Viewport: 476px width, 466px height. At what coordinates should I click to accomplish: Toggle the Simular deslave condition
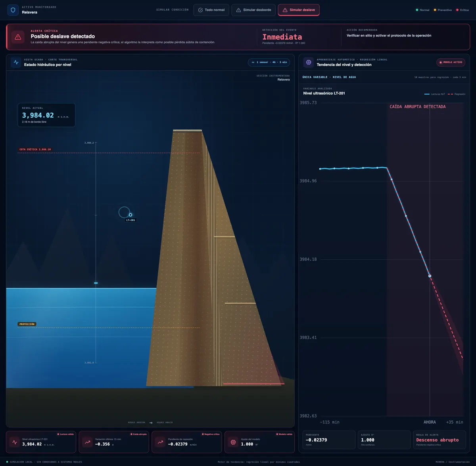point(299,10)
